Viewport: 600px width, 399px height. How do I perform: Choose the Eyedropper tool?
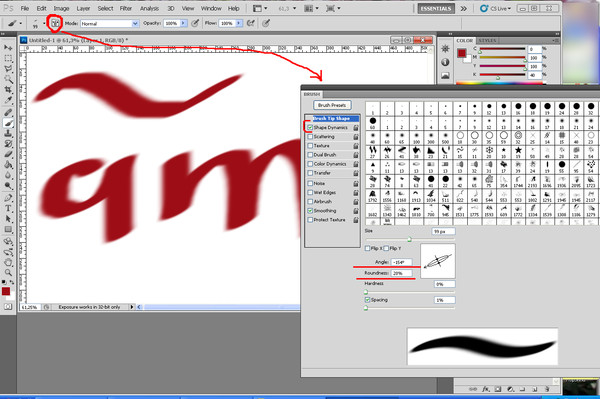point(8,100)
